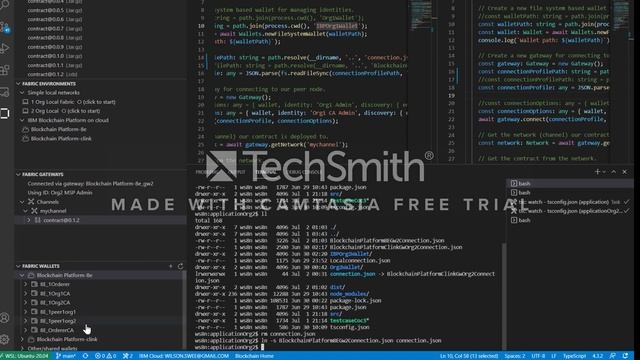The height and width of the screenshot is (360, 640).
Task: Open new terminal dropdown arrow
Action: (x=604, y=172)
